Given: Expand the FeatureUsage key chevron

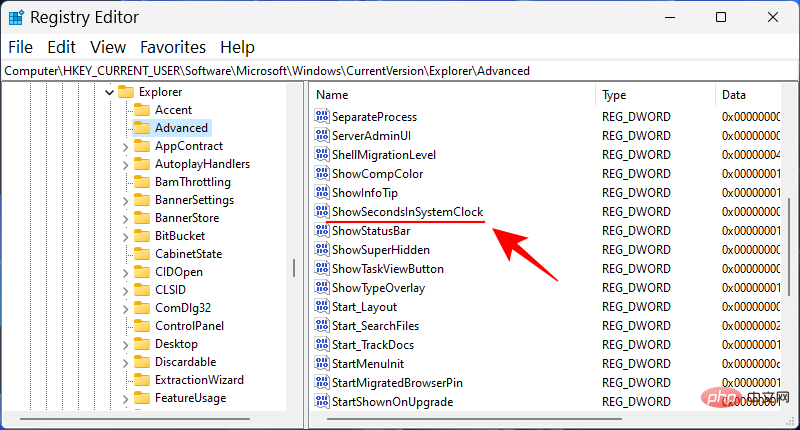Looking at the screenshot, I should click(x=125, y=398).
